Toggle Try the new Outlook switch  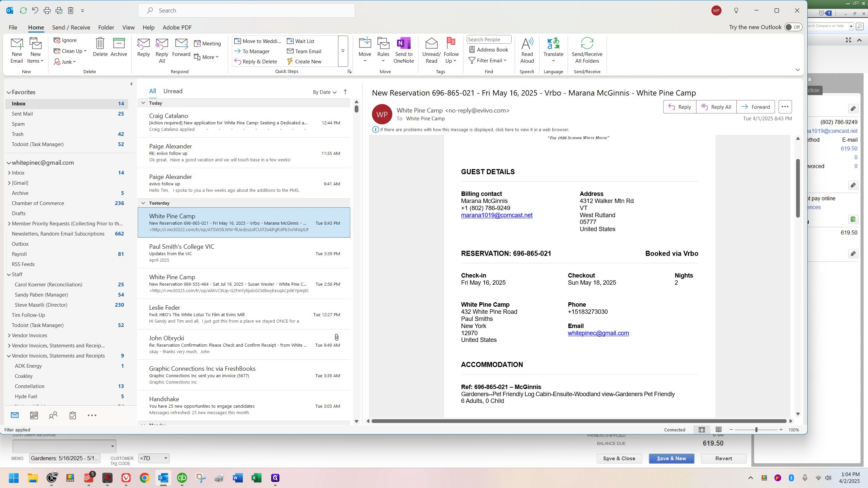pyautogui.click(x=793, y=27)
